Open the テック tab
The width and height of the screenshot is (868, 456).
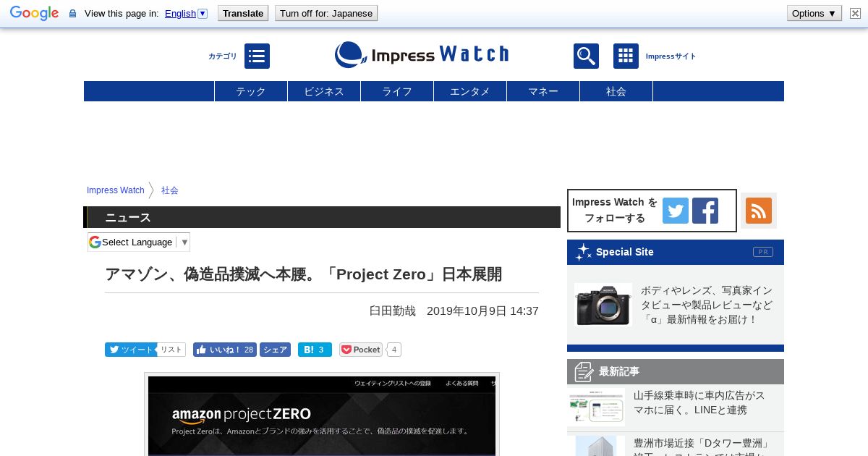coord(251,91)
